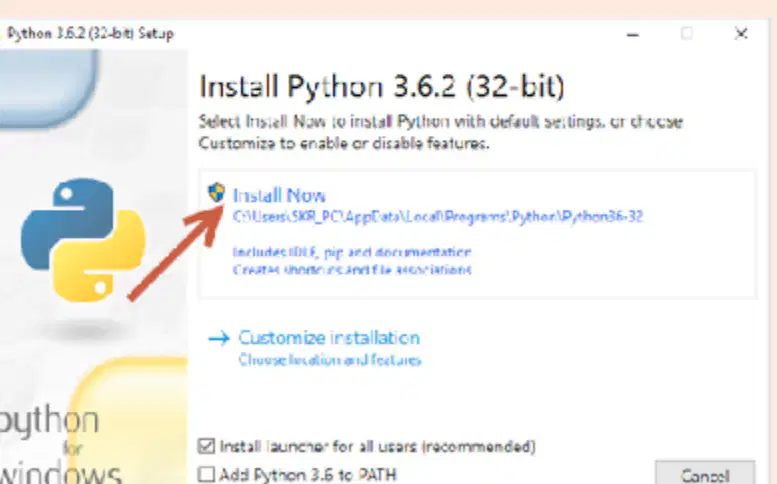Click the Cancel button
This screenshot has width=777, height=484.
705,474
